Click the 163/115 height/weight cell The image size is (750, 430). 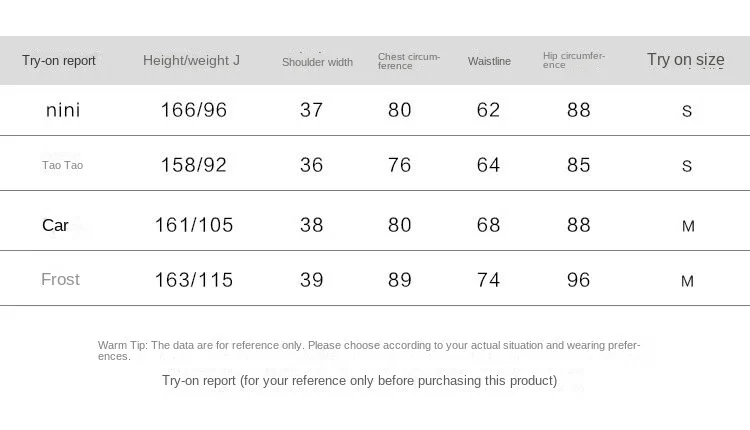click(194, 280)
